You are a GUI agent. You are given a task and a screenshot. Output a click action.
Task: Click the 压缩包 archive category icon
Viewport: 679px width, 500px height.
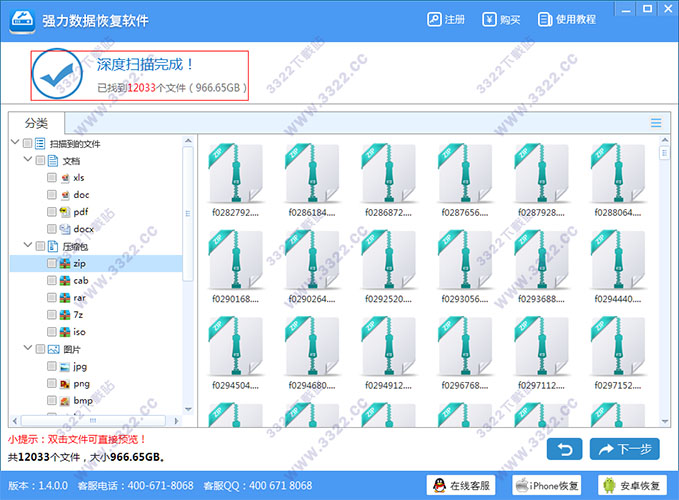tap(53, 246)
